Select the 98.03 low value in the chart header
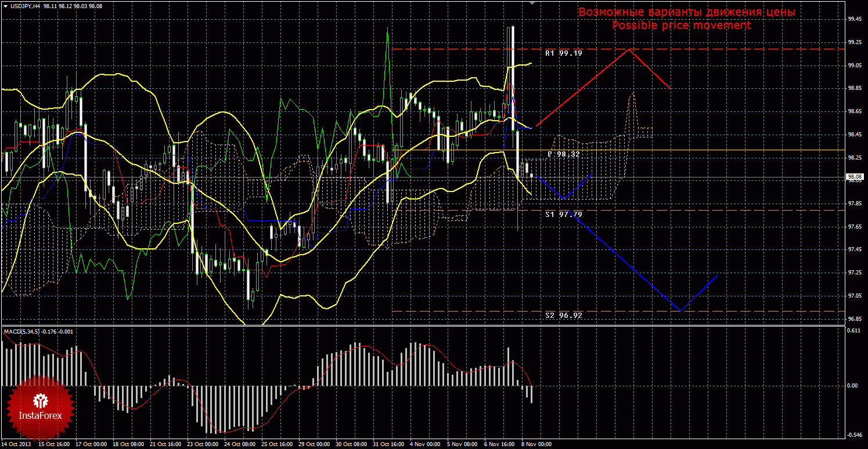Image resolution: width=868 pixels, height=449 pixels. coord(80,5)
